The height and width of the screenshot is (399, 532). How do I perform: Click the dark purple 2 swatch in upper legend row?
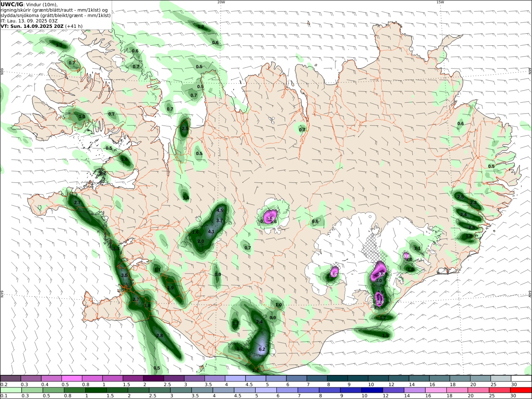pos(153,378)
